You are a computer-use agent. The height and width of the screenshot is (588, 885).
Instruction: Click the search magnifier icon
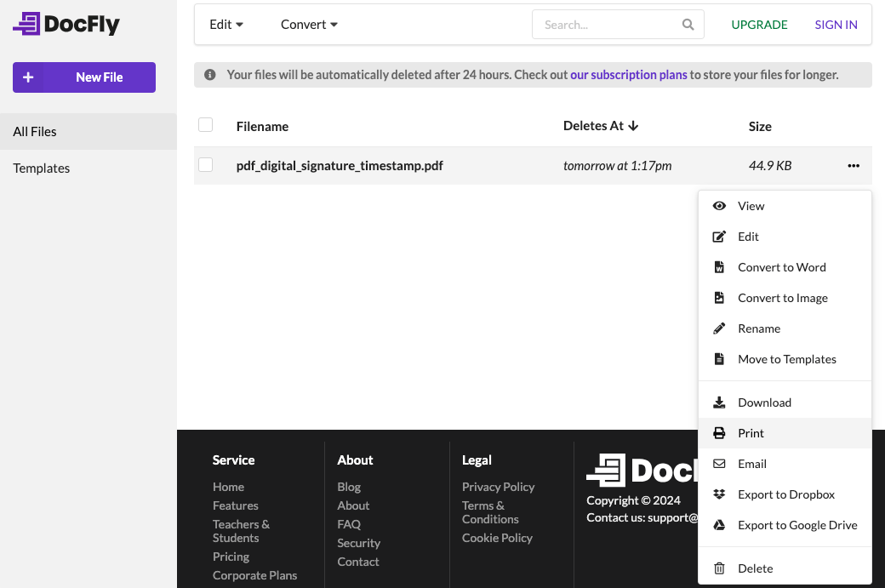click(688, 25)
